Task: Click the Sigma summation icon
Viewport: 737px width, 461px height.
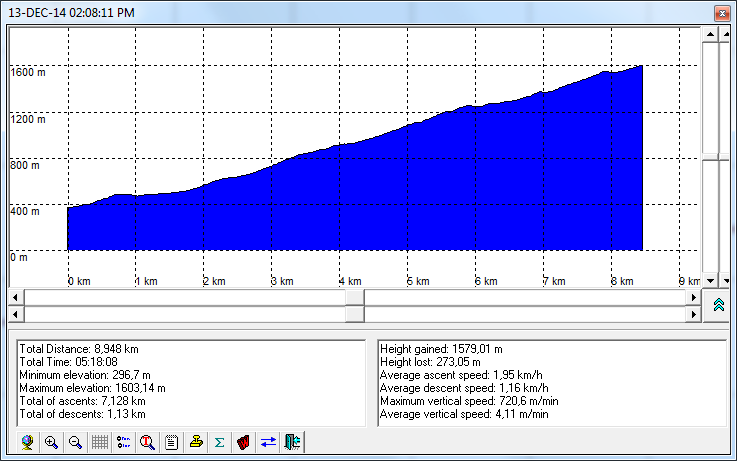Action: (x=220, y=442)
